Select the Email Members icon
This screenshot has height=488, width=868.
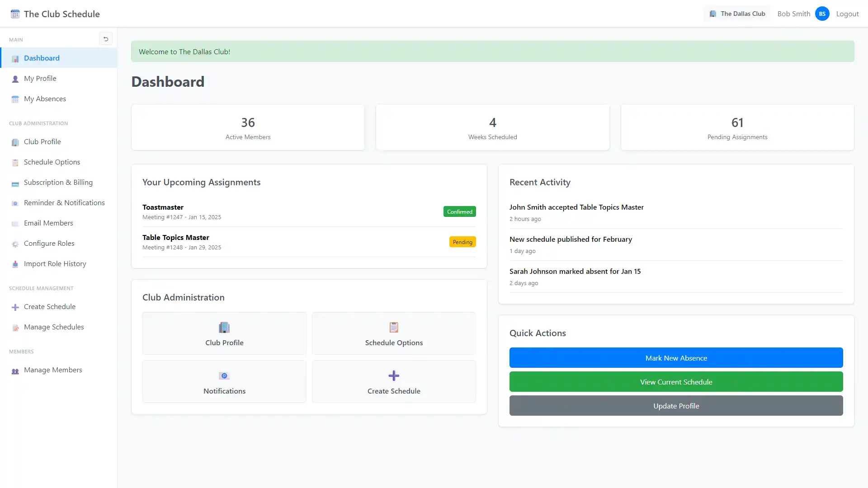[15, 223]
